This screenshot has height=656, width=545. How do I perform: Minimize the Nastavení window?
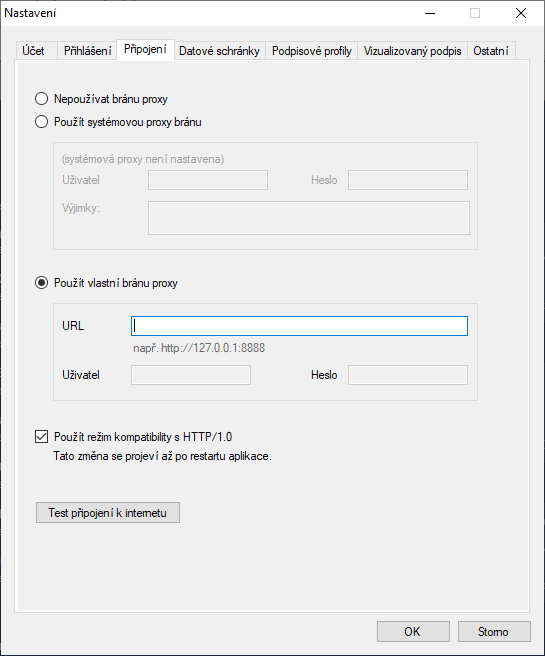point(430,13)
